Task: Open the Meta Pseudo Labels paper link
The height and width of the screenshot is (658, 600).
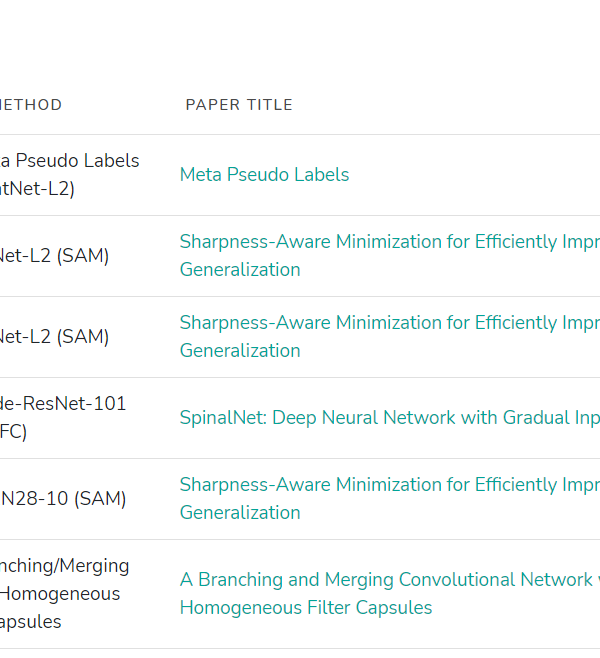Action: (264, 175)
